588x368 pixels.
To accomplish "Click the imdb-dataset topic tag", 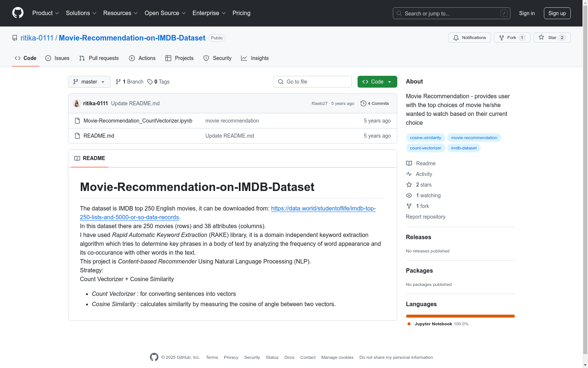I will pos(464,148).
